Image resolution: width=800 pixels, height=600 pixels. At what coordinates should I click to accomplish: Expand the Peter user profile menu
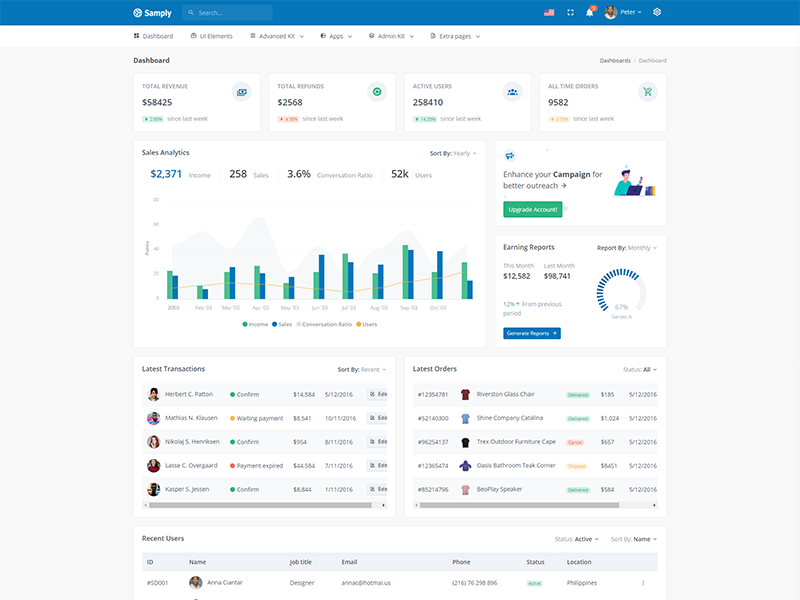coord(623,12)
